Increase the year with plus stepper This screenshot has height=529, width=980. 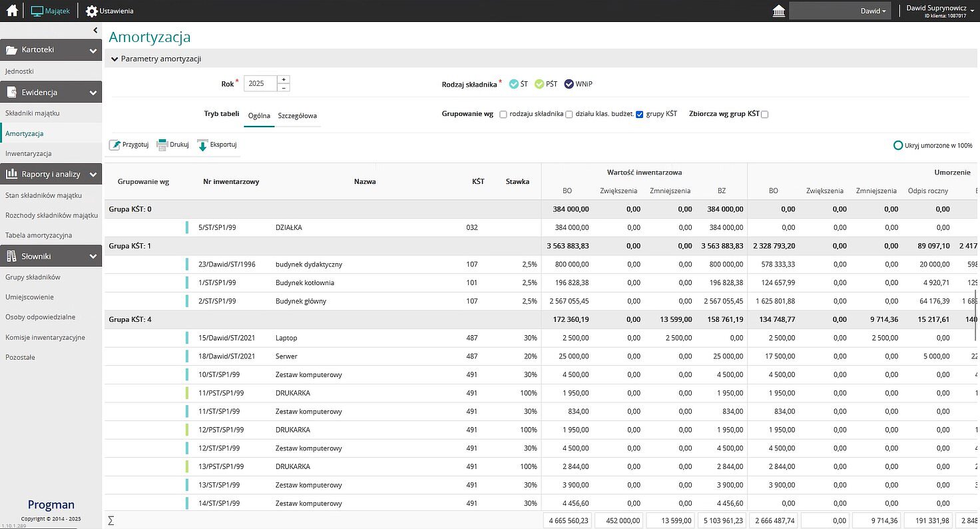point(284,79)
